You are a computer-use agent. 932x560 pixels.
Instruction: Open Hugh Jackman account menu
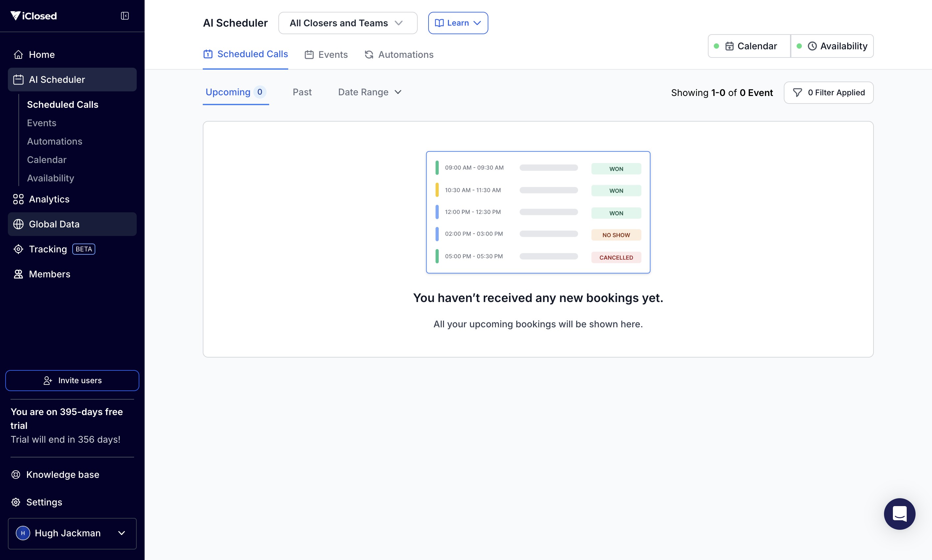point(72,533)
